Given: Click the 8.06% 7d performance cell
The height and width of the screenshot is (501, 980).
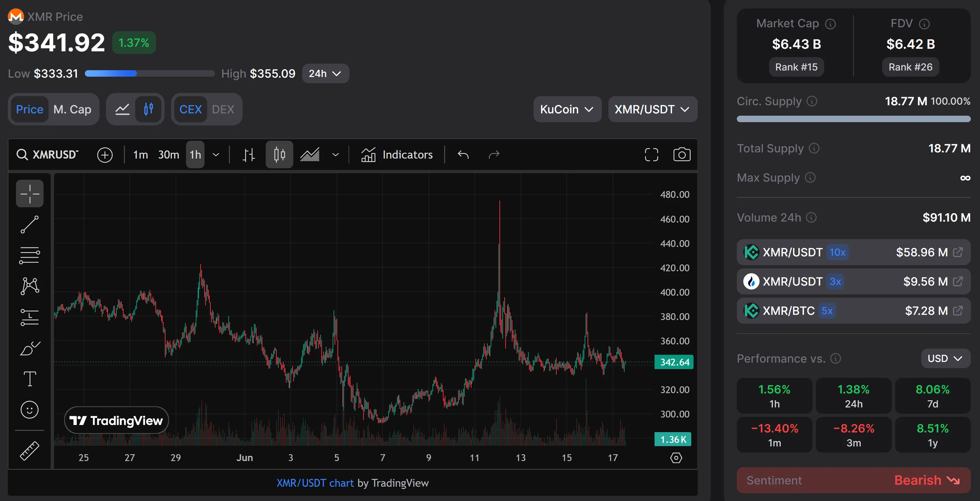Looking at the screenshot, I should 933,396.
